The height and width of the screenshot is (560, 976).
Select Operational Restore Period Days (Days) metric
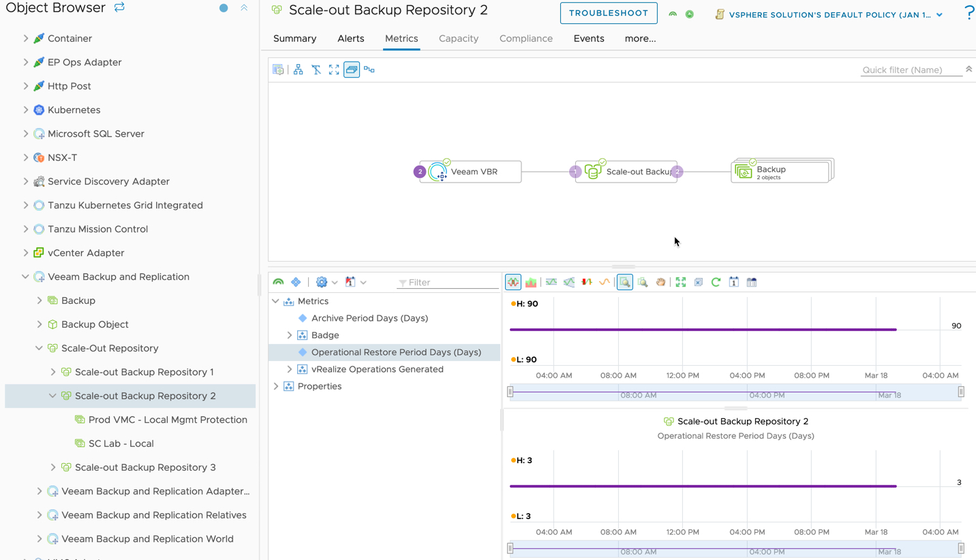pyautogui.click(x=396, y=352)
